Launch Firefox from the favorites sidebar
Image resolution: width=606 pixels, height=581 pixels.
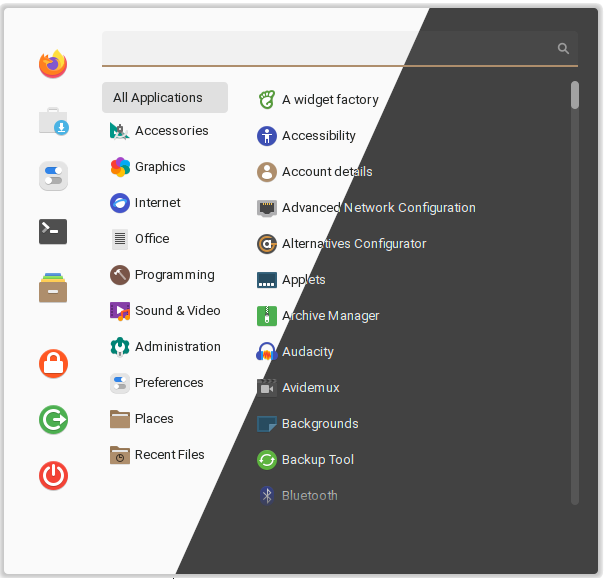[53, 64]
